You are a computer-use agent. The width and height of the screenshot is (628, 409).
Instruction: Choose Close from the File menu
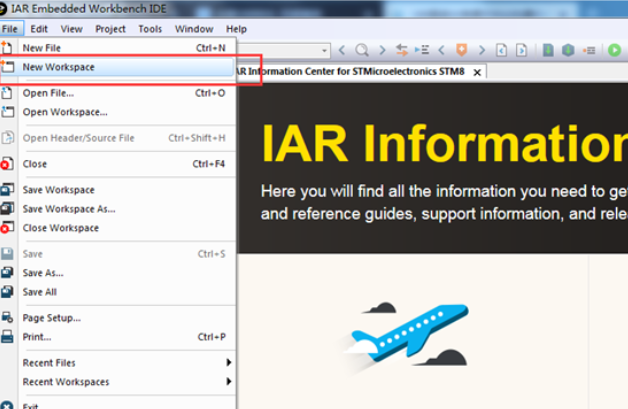click(117, 164)
